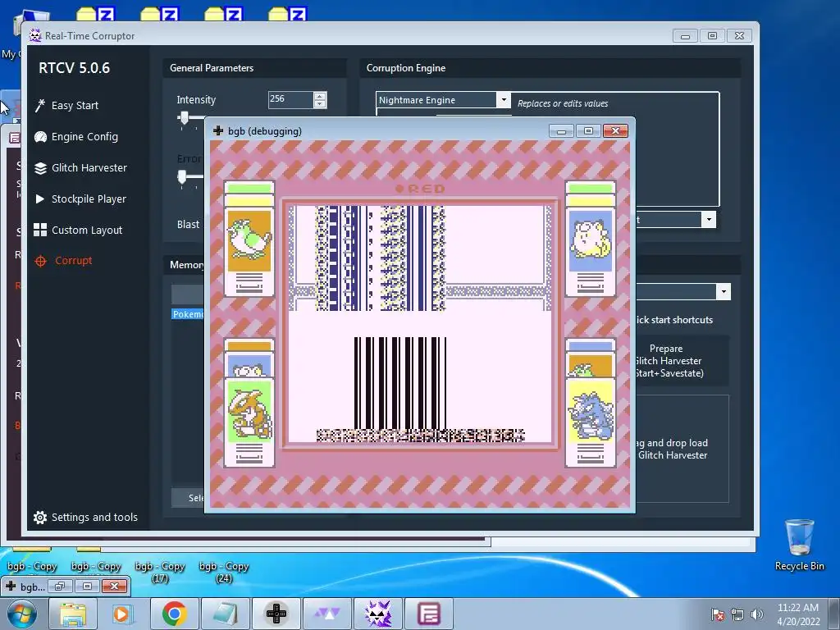Restore the small minimized bgb window
Image resolution: width=840 pixels, height=630 pixels.
click(x=60, y=587)
